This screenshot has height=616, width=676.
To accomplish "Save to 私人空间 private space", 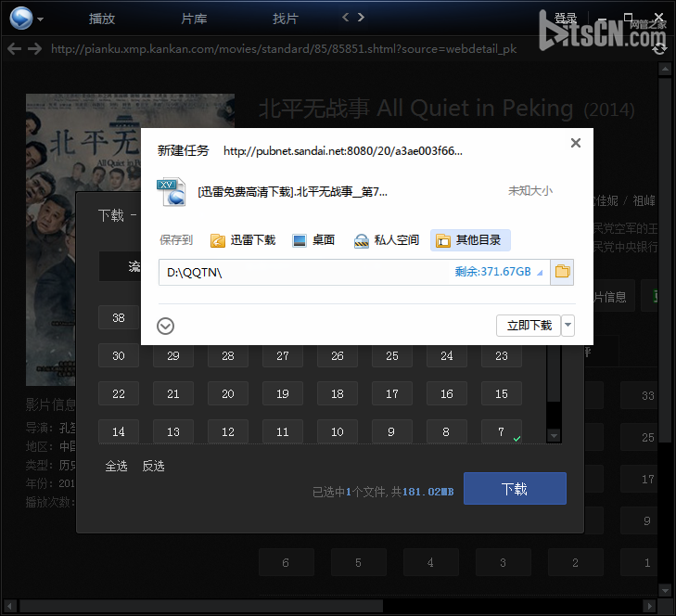I will point(387,240).
